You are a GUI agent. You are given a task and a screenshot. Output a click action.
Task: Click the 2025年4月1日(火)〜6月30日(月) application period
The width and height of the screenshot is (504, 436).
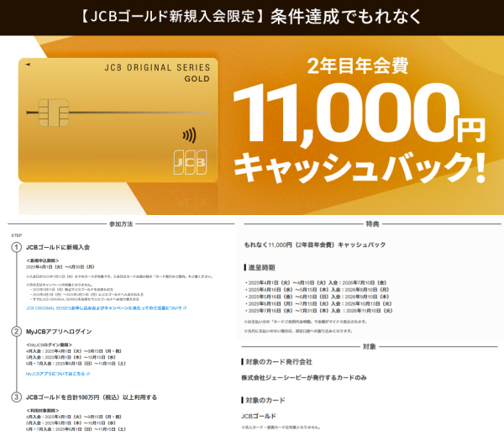(x=60, y=267)
